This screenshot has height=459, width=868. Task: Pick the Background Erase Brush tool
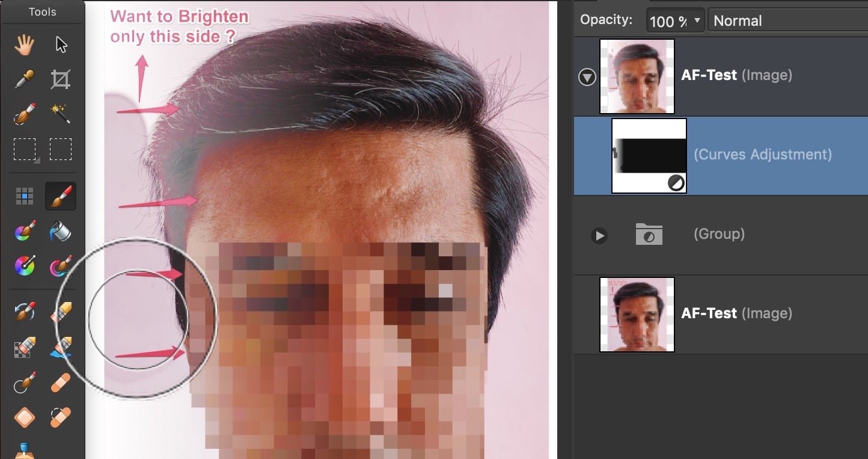tap(25, 347)
